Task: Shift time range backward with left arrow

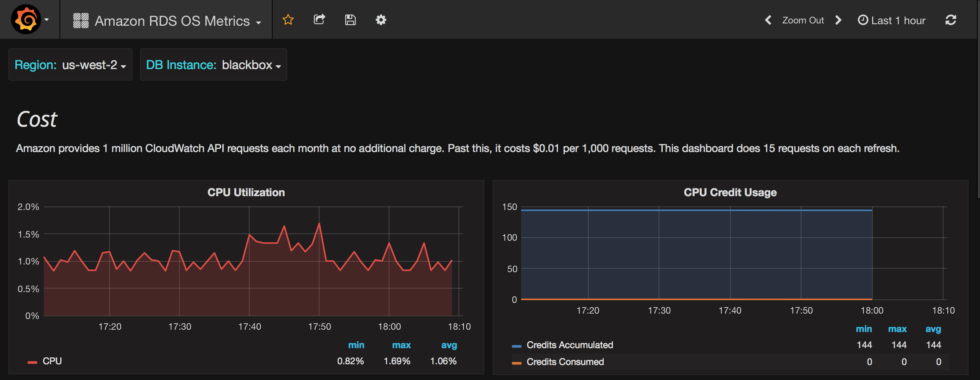Action: click(x=768, y=20)
